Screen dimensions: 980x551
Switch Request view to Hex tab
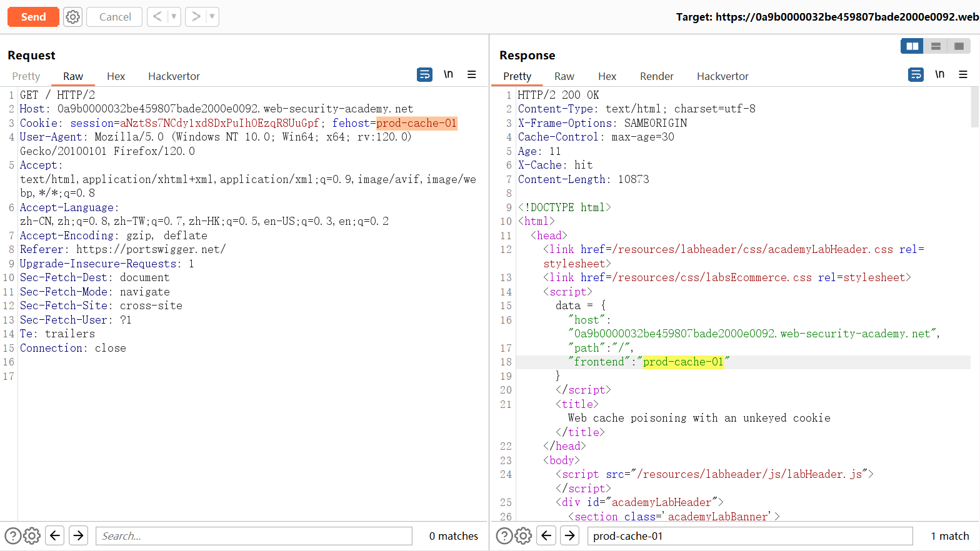[x=116, y=76]
